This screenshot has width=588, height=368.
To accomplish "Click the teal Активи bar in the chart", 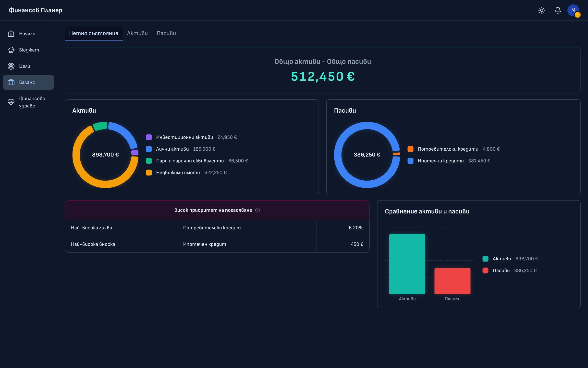I will [407, 264].
